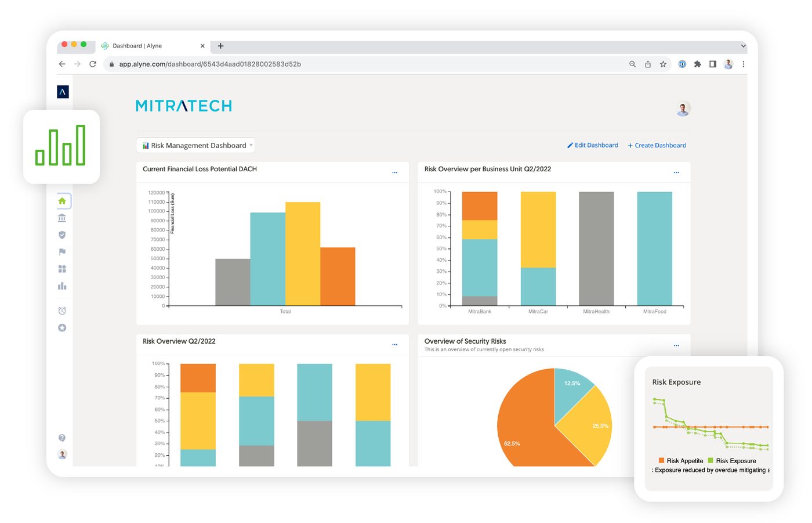The height and width of the screenshot is (523, 812).
Task: Click the gray MitraHealth bar
Action: [x=596, y=248]
